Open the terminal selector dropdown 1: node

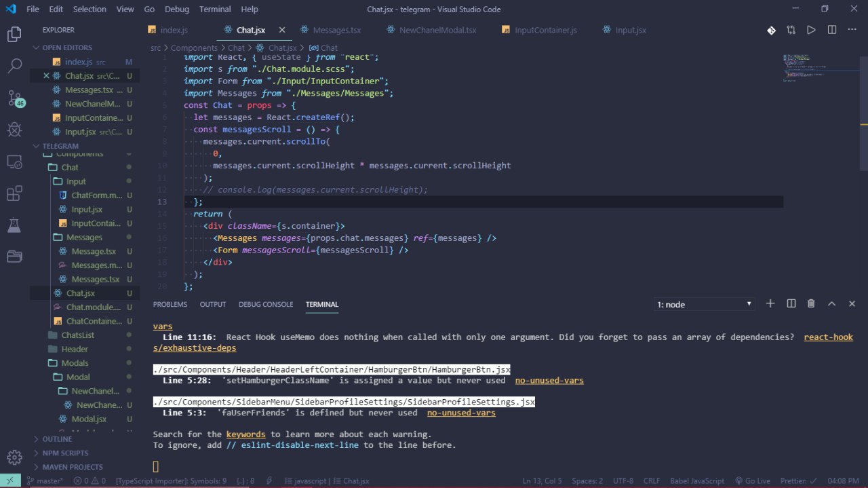coord(705,304)
